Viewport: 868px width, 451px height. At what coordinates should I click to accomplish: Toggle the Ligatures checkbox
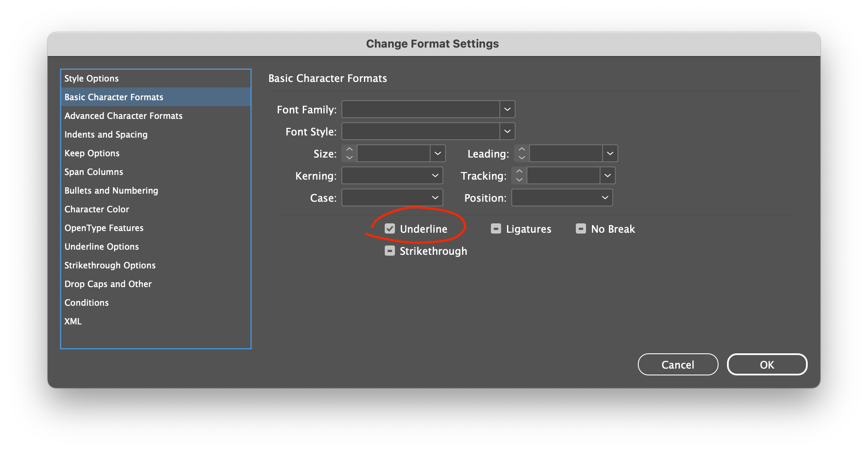pos(496,229)
